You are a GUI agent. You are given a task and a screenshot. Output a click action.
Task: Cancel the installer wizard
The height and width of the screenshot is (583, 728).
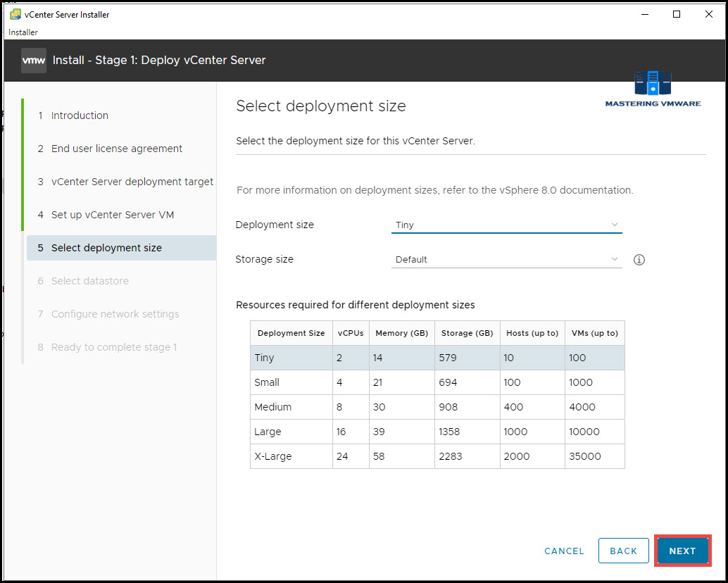564,551
